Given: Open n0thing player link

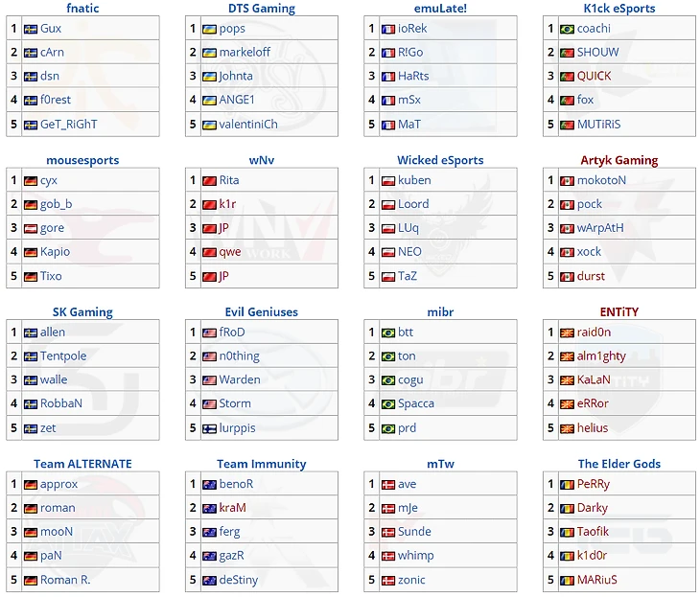Looking at the screenshot, I should pyautogui.click(x=240, y=356).
